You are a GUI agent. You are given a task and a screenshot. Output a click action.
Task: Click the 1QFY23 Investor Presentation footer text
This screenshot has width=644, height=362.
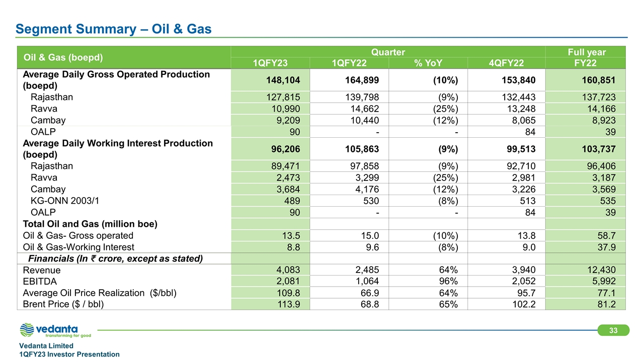[69, 354]
